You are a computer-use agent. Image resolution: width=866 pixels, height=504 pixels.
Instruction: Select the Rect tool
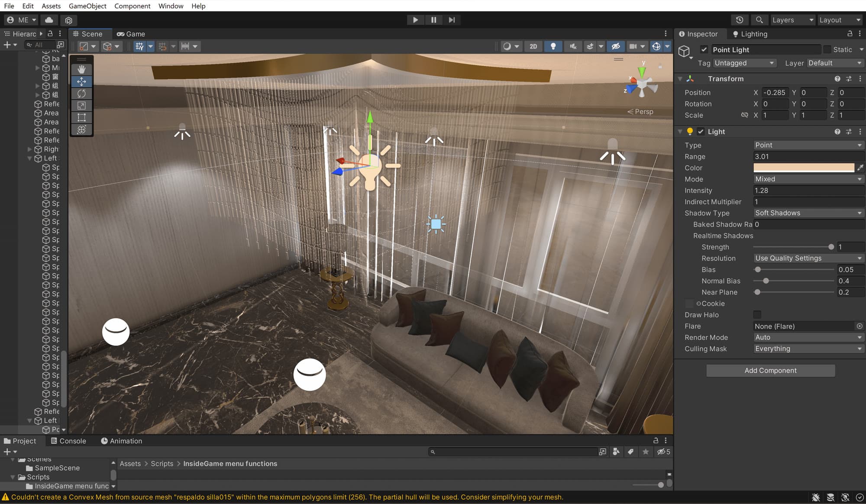click(81, 117)
